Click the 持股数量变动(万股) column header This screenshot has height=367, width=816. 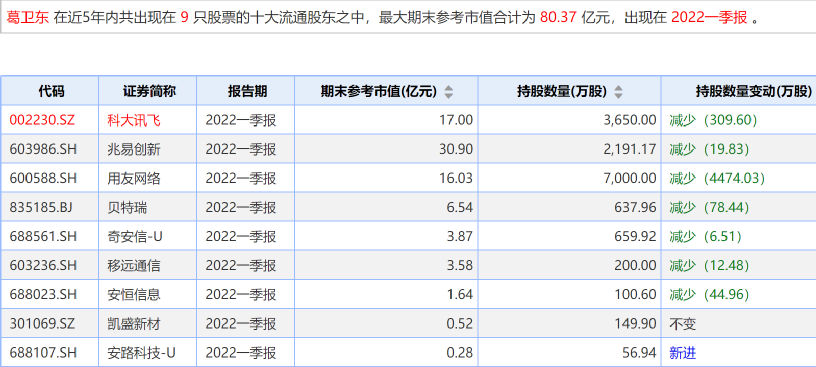coord(754,92)
